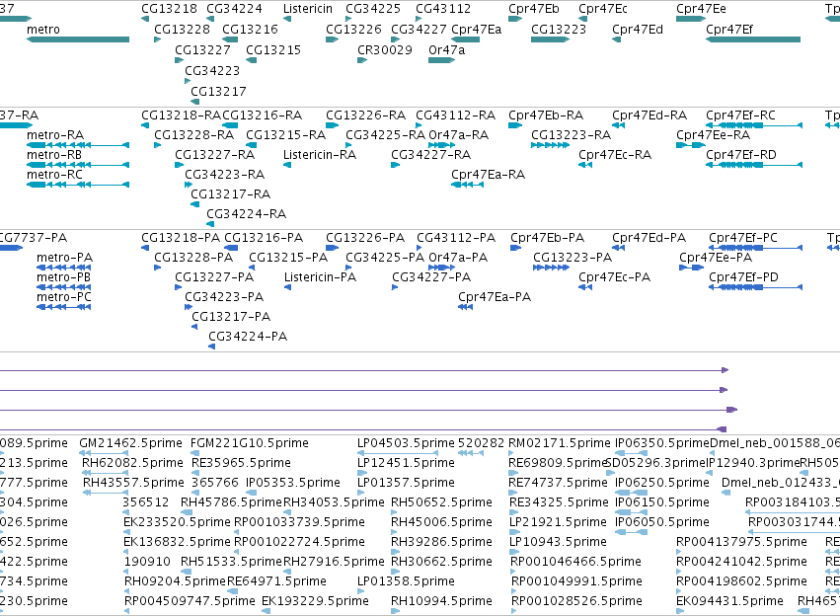Select gene CG13226 label

tap(353, 30)
